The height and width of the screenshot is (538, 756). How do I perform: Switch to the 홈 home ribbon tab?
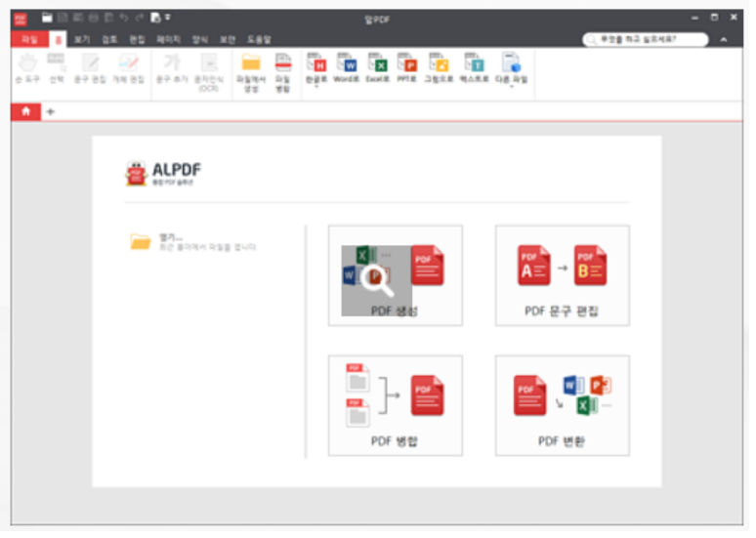pos(58,40)
